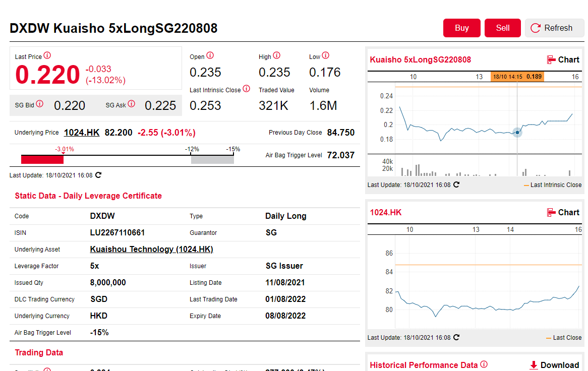Viewport: 588px width, 371px height.
Task: Open Chart link on Kuaisho 5xLong panel
Action: pos(563,59)
